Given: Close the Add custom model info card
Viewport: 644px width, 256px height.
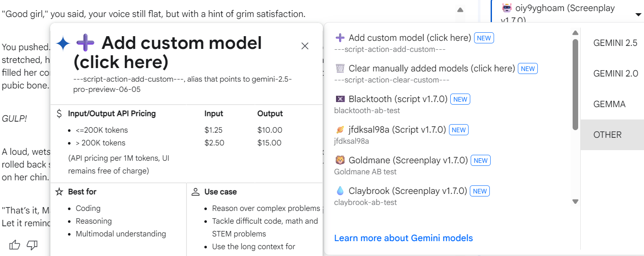Looking at the screenshot, I should tap(305, 46).
